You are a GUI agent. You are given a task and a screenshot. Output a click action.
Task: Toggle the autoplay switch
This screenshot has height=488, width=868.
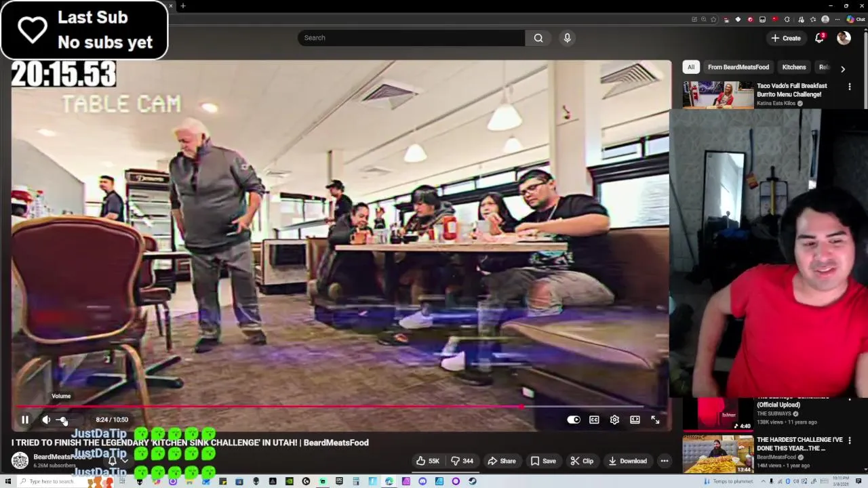(574, 420)
